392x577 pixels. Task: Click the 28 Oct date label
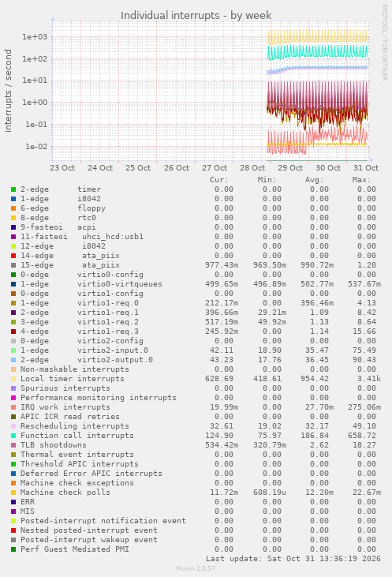click(x=252, y=168)
